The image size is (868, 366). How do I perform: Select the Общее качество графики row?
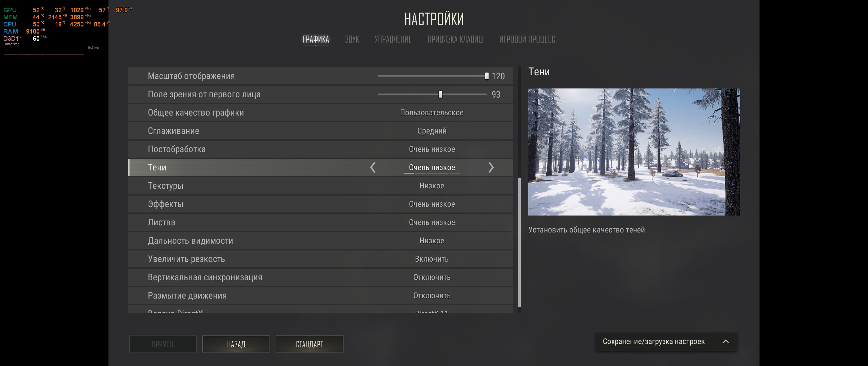click(x=321, y=113)
